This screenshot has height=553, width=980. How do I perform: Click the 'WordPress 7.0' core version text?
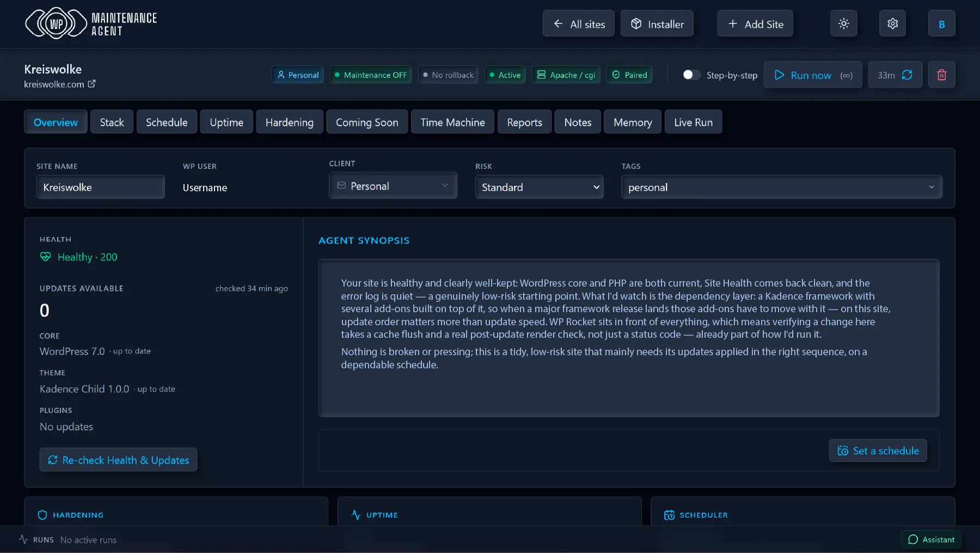[72, 351]
